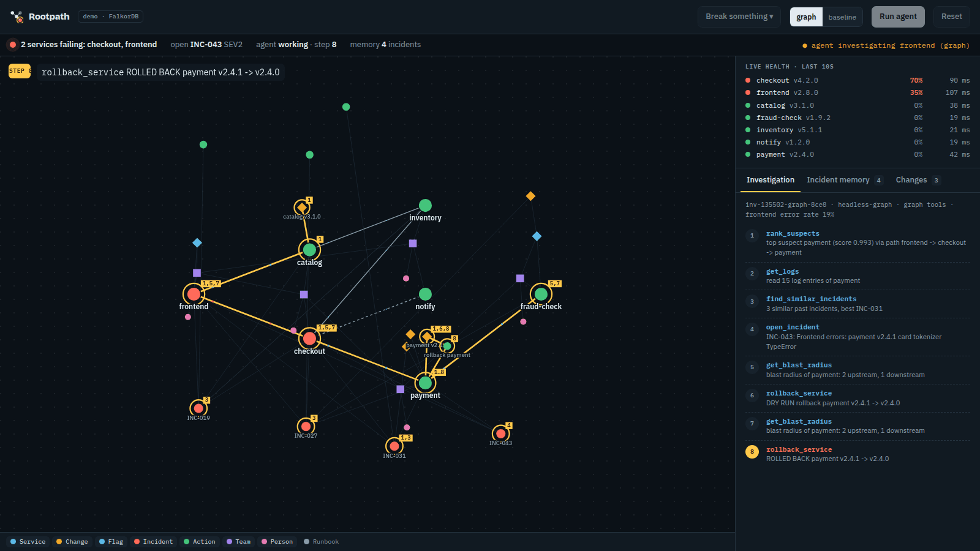Open step 6 rollback_service dry run

click(x=858, y=398)
